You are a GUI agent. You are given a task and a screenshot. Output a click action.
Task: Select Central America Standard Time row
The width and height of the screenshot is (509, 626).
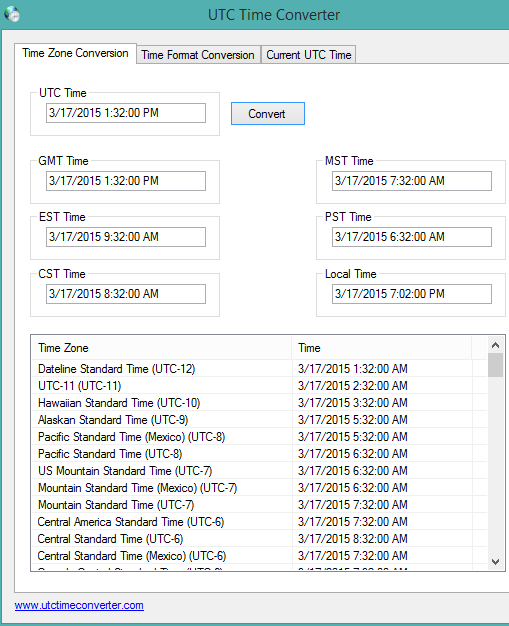(x=259, y=522)
